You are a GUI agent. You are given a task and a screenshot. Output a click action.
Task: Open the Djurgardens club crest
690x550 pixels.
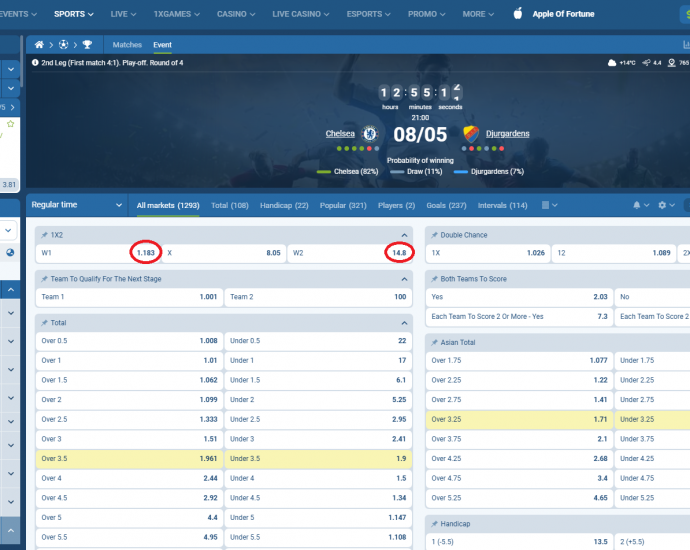coord(471,134)
